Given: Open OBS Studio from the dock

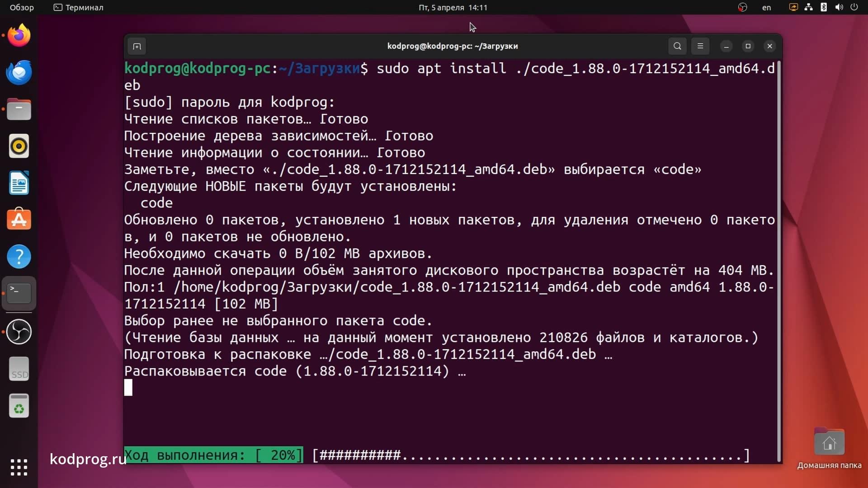Looking at the screenshot, I should pyautogui.click(x=19, y=332).
